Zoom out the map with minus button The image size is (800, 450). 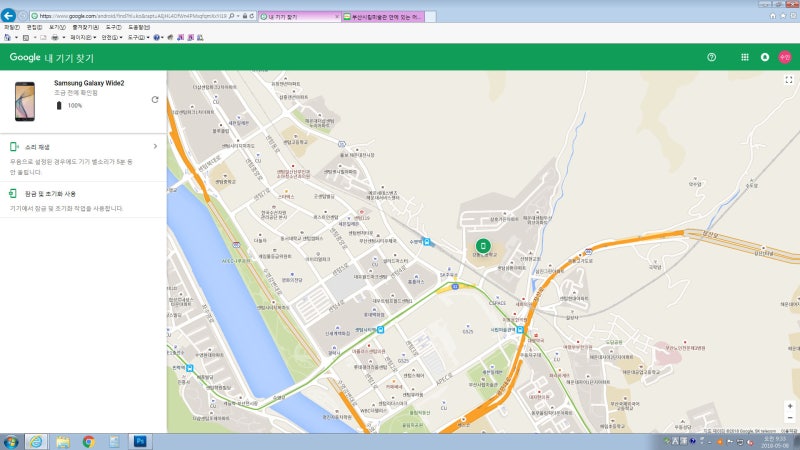pos(790,418)
